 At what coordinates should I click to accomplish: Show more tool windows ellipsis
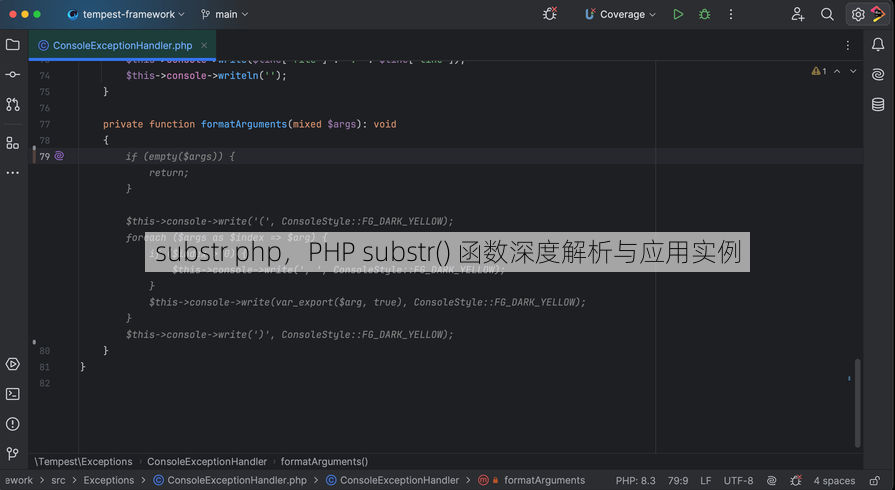pos(13,172)
